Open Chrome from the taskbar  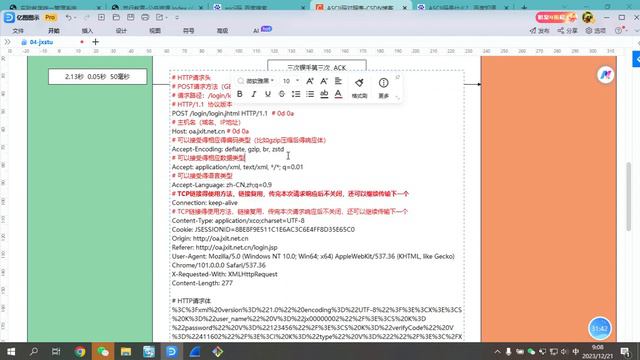pyautogui.click(x=80, y=351)
